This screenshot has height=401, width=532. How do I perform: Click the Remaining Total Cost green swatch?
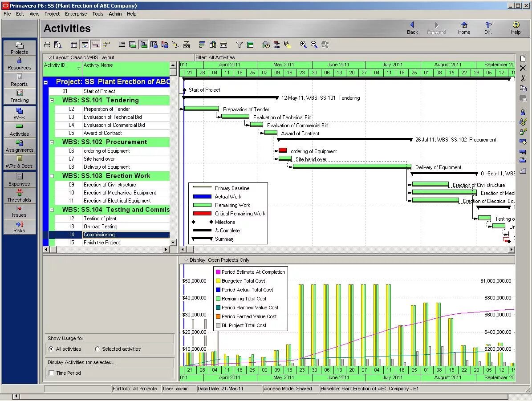(x=218, y=299)
